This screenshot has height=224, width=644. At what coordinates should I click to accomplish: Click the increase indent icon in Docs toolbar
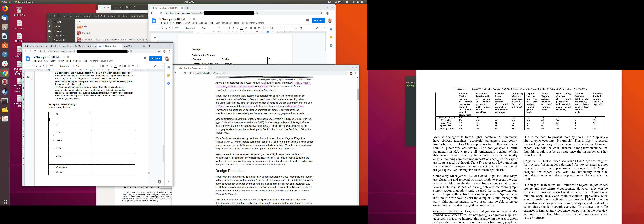click(296, 28)
